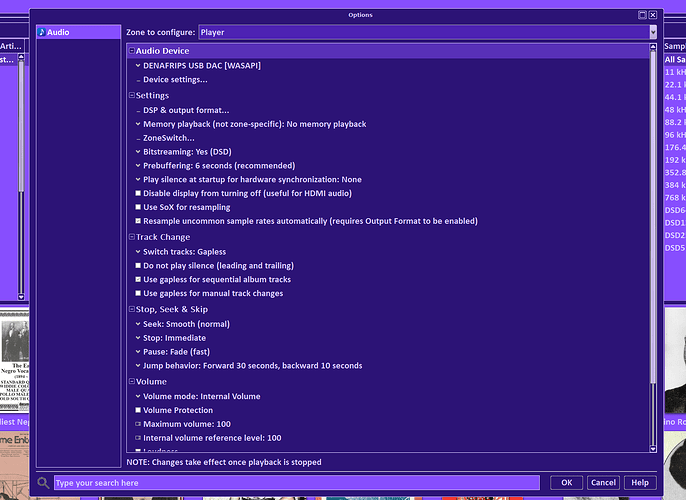Toggle Disable display from turning off checkbox
This screenshot has height=500, width=686.
(138, 193)
